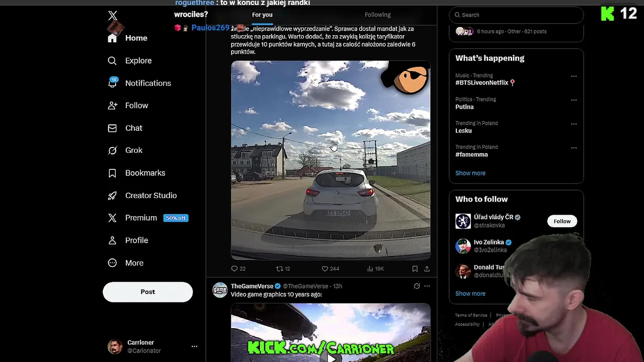Open more options for #BTSLiveonNetflix trend
This screenshot has width=644, height=362.
click(574, 76)
